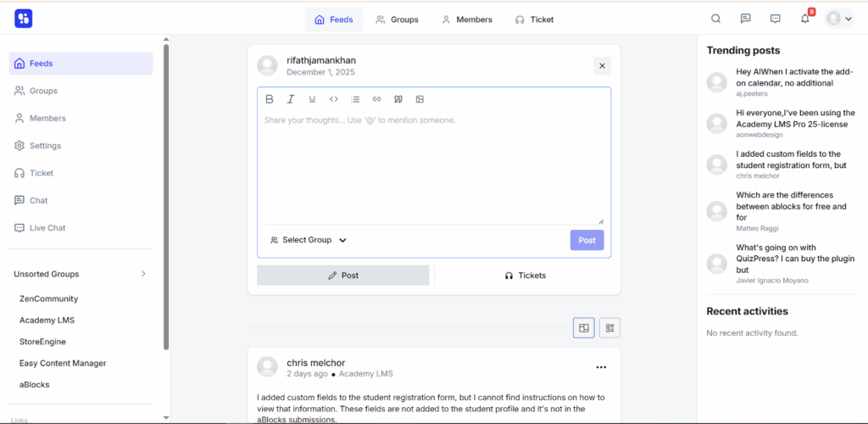
Task: Open the StoreEngine group
Action: pyautogui.click(x=42, y=342)
